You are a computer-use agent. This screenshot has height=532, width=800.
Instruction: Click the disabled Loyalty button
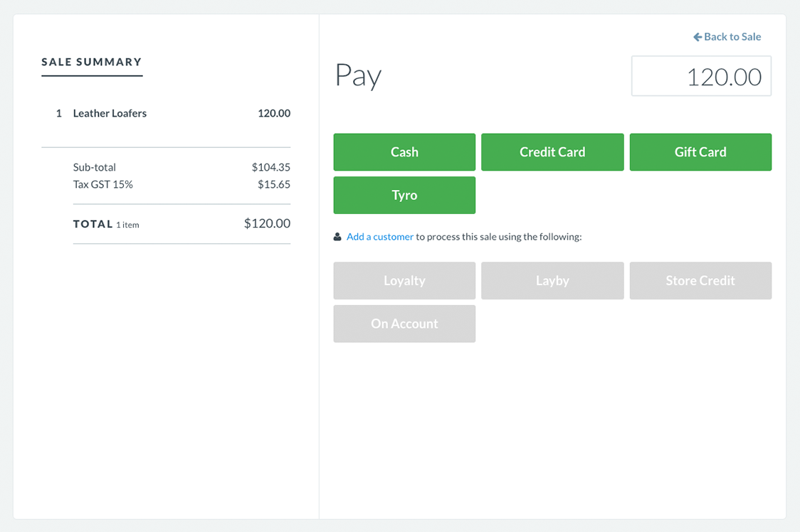[x=404, y=280]
